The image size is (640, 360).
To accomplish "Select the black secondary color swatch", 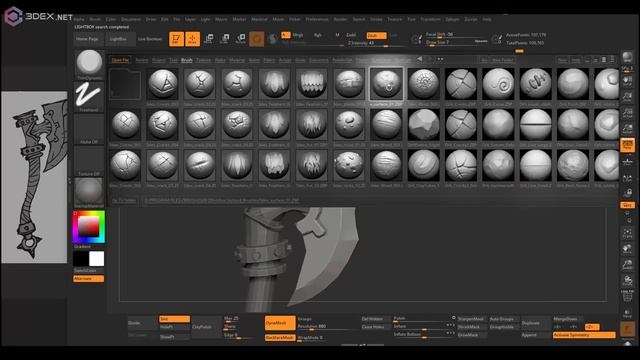I will click(x=81, y=259).
